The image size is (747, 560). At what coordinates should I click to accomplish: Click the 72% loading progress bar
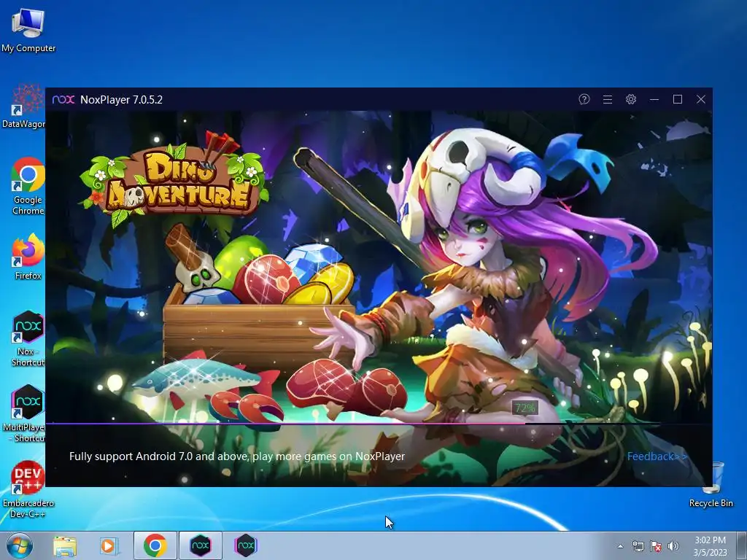point(379,424)
